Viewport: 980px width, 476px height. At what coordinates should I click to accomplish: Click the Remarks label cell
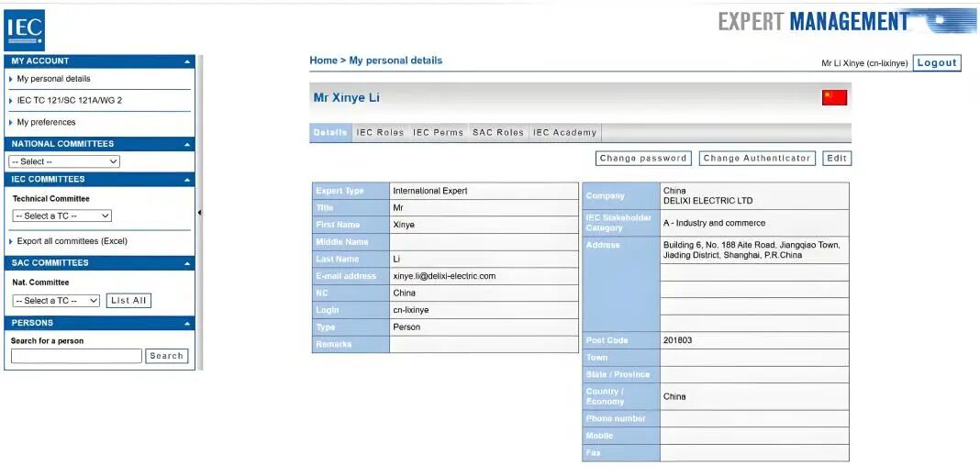click(x=351, y=344)
